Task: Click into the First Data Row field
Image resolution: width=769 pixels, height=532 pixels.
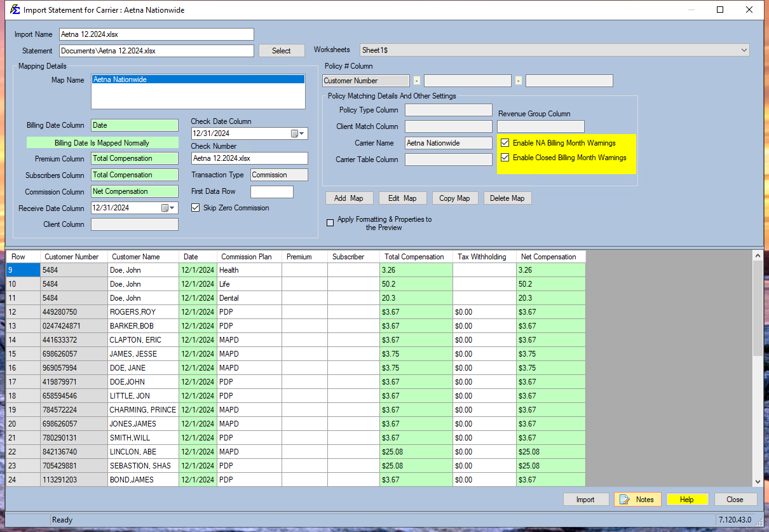Action: [x=271, y=191]
